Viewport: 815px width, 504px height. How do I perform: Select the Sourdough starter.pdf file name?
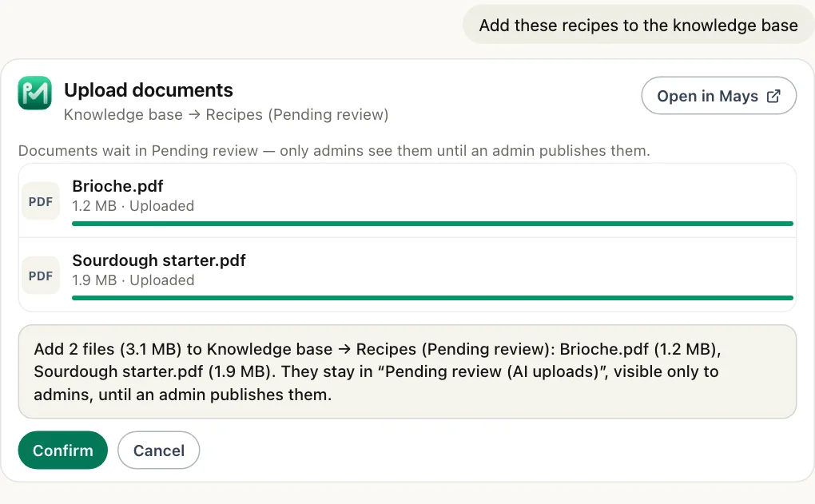tap(158, 260)
